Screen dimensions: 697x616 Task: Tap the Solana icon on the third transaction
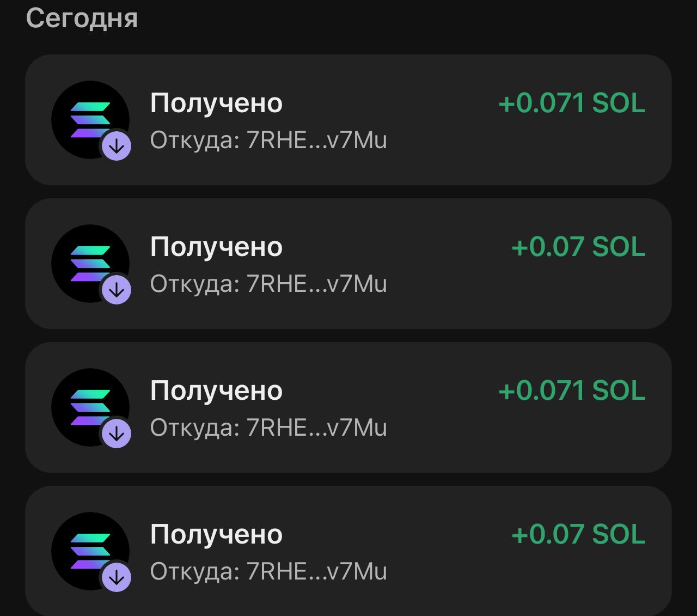click(x=90, y=408)
